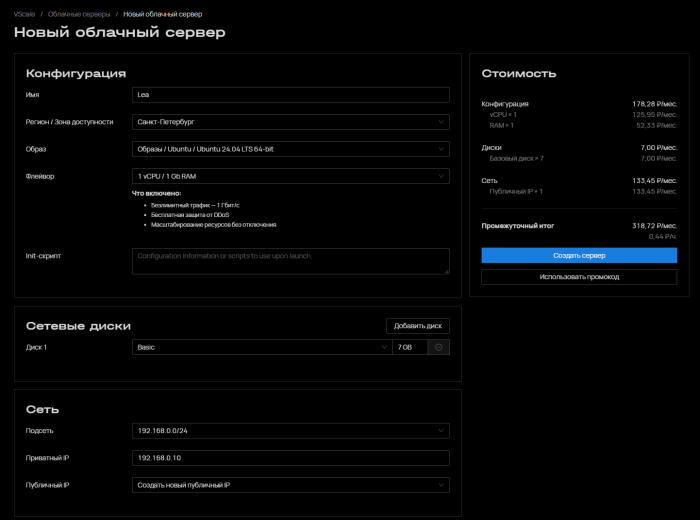Open the Region dropdown showing Санкт-Петербург
Screen dimensions: 700x520
tap(290, 122)
